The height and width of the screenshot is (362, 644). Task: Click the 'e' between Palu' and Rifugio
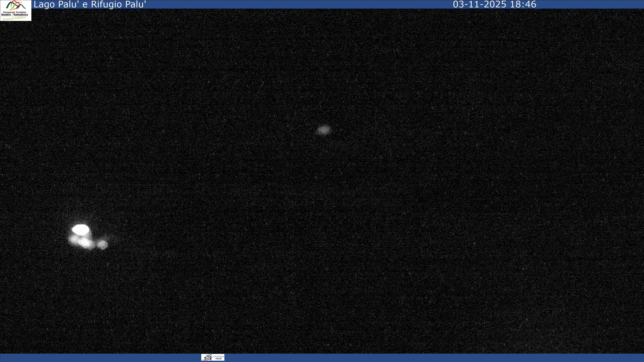tap(85, 5)
